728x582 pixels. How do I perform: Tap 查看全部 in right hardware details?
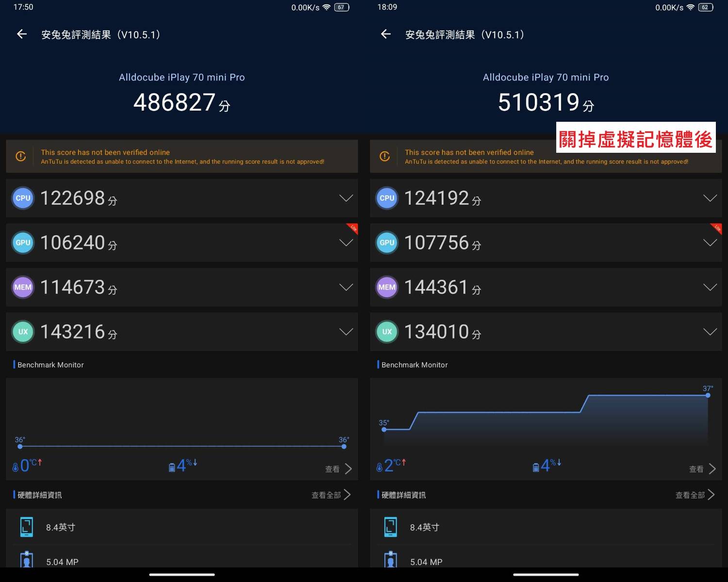pos(695,495)
